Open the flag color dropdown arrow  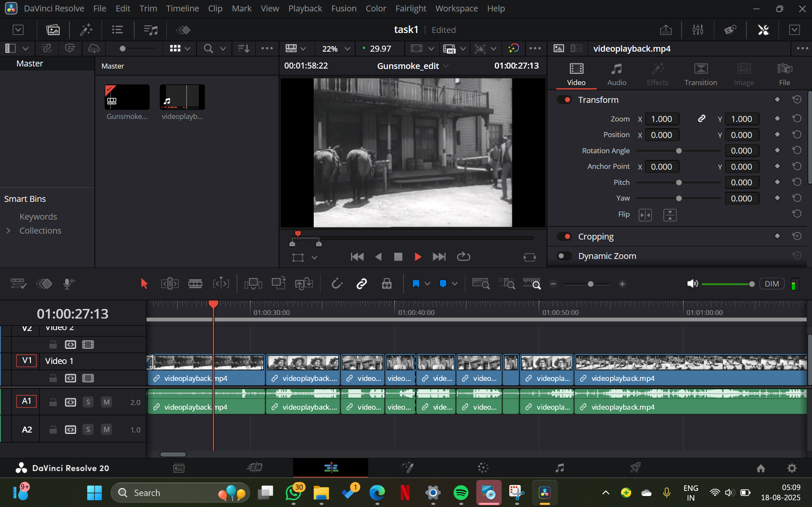[x=428, y=284]
